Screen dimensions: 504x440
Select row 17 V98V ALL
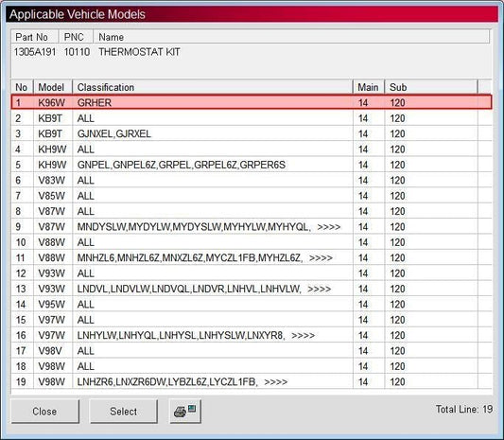pyautogui.click(x=252, y=351)
